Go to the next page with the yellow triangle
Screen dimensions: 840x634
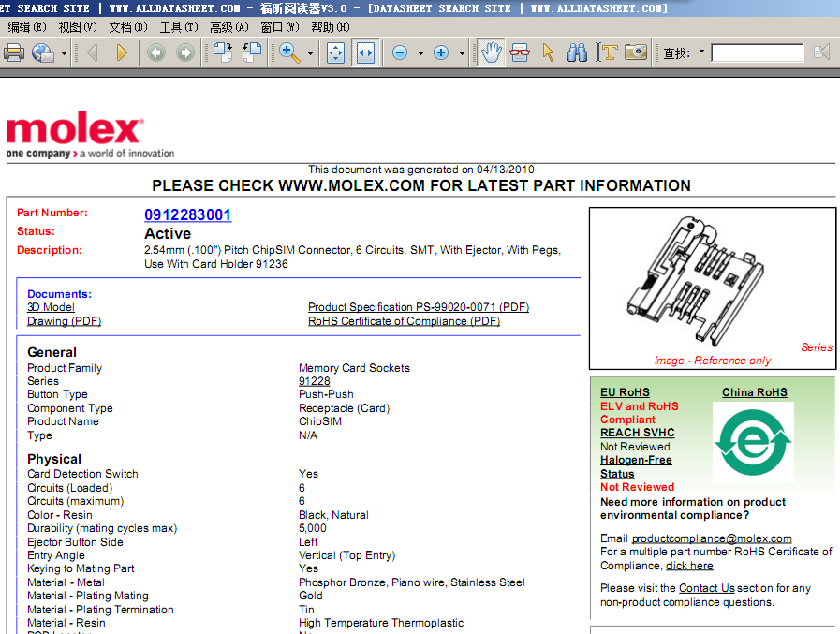pyautogui.click(x=122, y=52)
